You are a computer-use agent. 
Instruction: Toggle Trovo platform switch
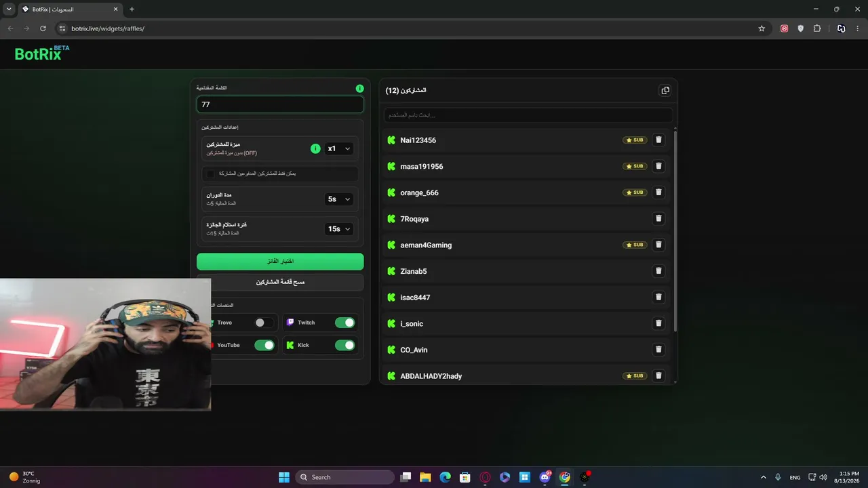(264, 323)
